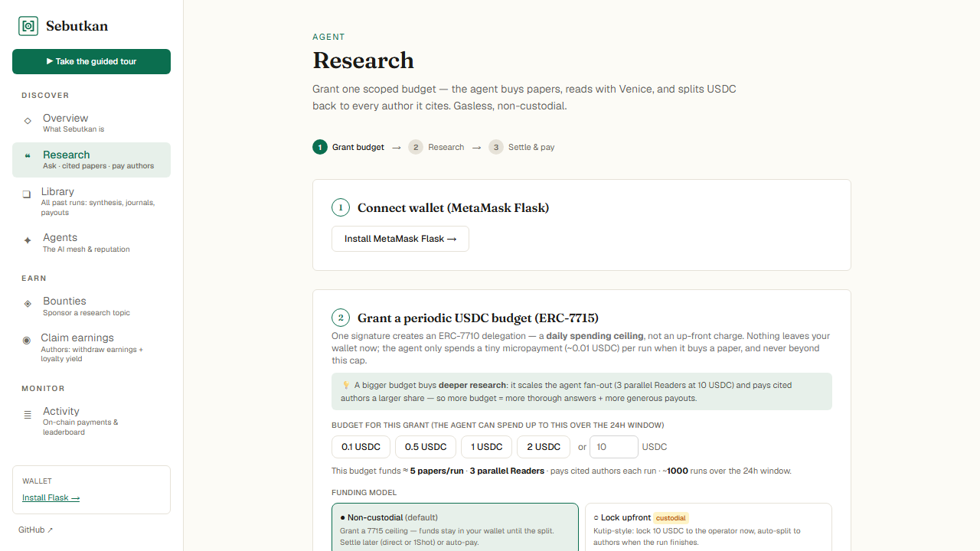
Task: Click the FUNDING MODEL label
Action: click(364, 493)
